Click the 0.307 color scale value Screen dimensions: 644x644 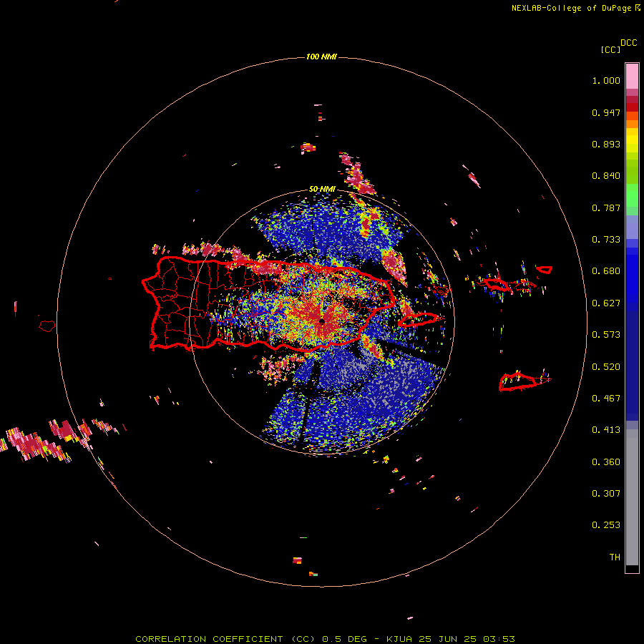pos(606,494)
